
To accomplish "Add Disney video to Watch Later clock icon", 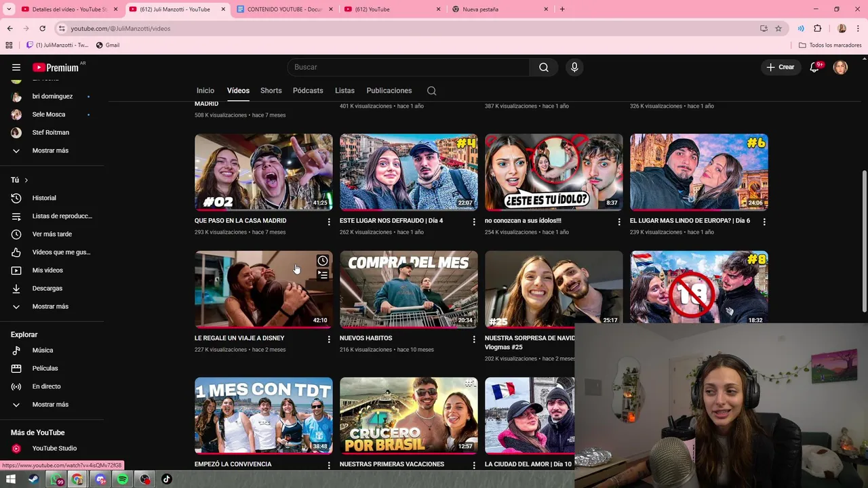I will pyautogui.click(x=323, y=261).
